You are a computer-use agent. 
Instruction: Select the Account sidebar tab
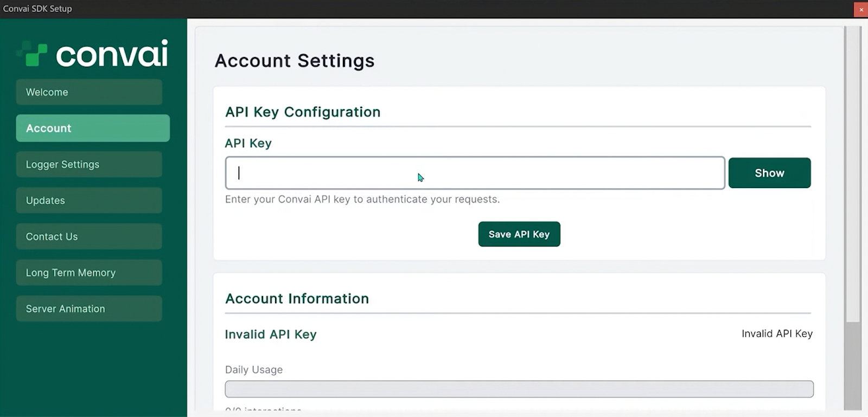coord(93,128)
